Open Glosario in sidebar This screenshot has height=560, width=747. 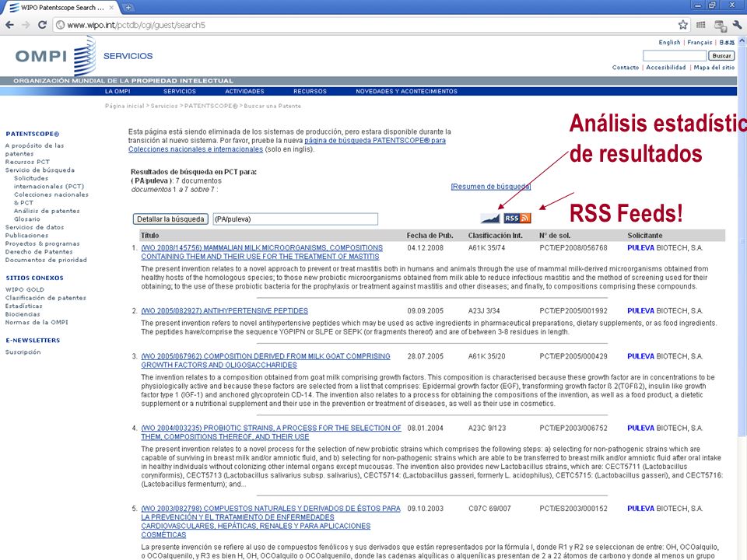coord(26,219)
